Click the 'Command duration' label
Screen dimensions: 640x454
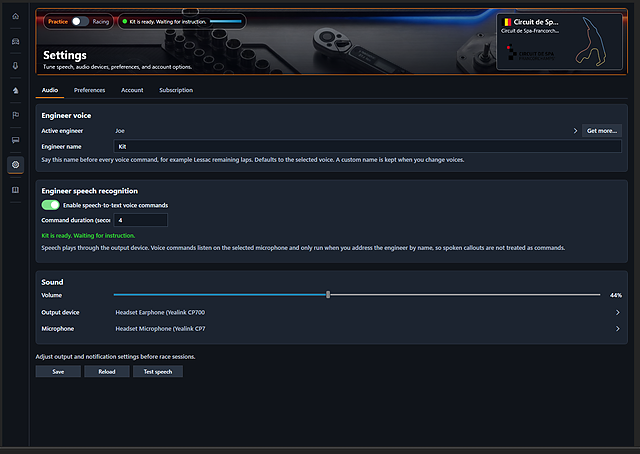[x=76, y=220]
